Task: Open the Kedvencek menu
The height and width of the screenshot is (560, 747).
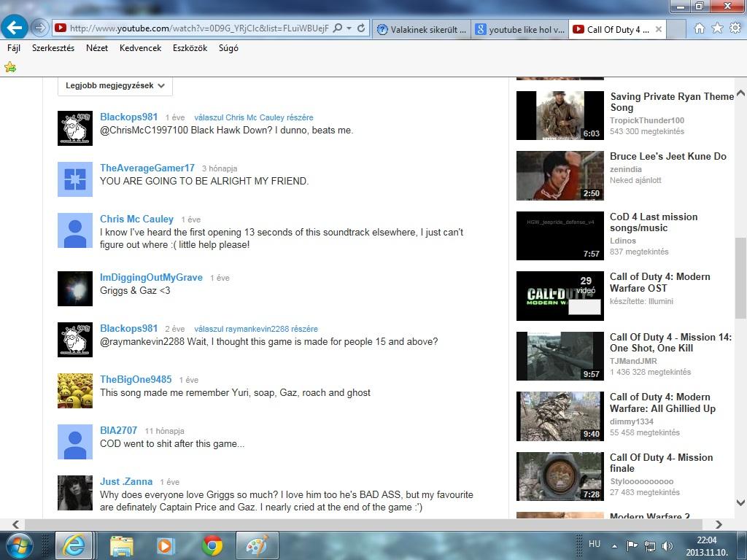Action: click(140, 48)
